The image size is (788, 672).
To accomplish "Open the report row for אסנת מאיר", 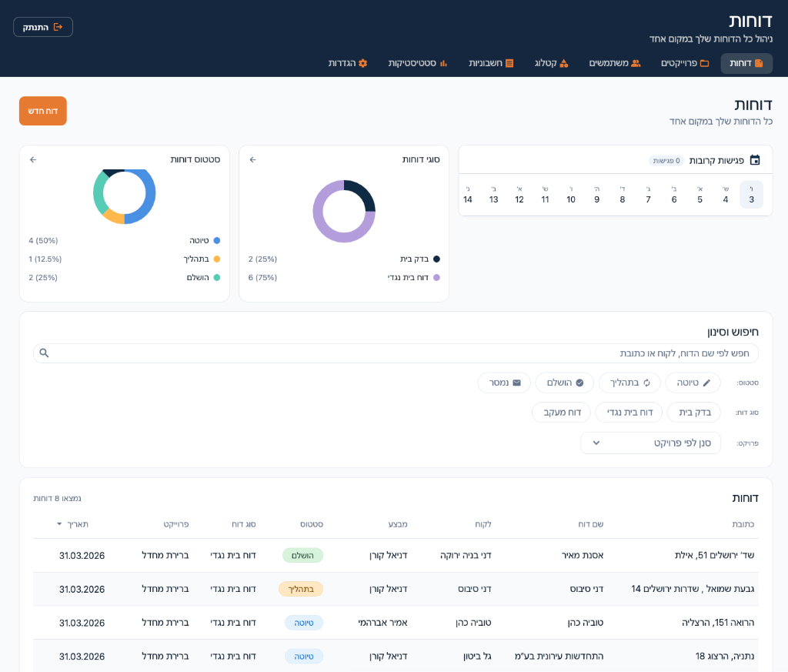I will pyautogui.click(x=396, y=556).
